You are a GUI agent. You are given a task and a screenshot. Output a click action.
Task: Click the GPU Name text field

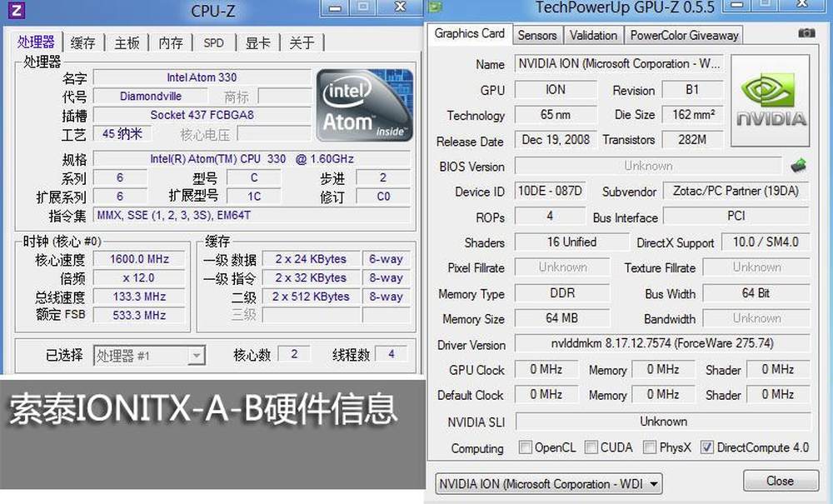pos(619,64)
